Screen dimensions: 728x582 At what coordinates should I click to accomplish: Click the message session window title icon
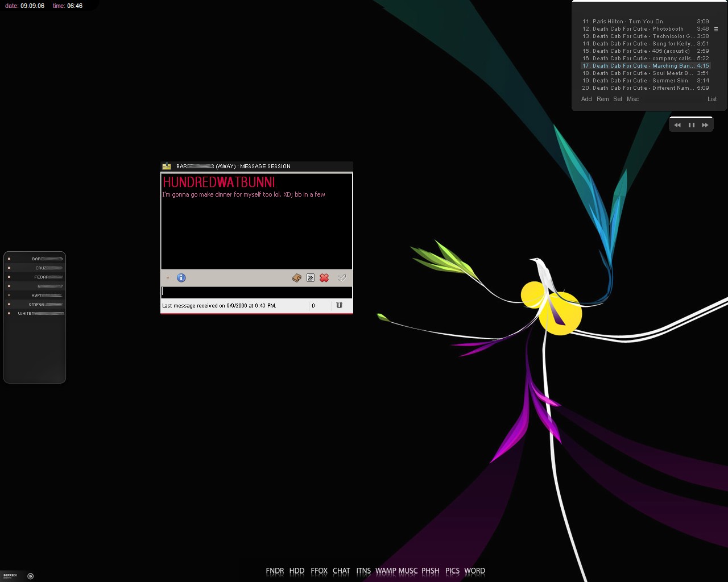point(167,167)
